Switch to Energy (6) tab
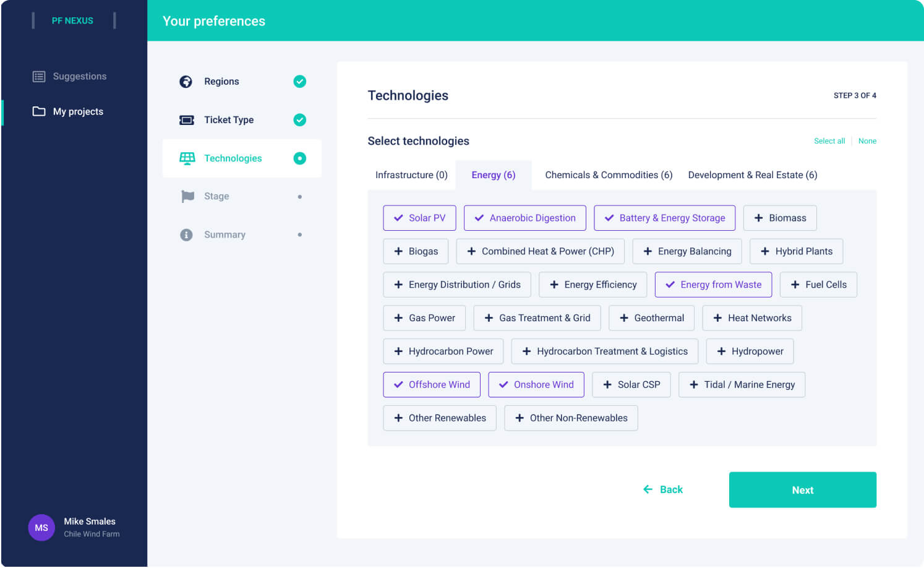Screen dimensions: 924x568 [494, 175]
